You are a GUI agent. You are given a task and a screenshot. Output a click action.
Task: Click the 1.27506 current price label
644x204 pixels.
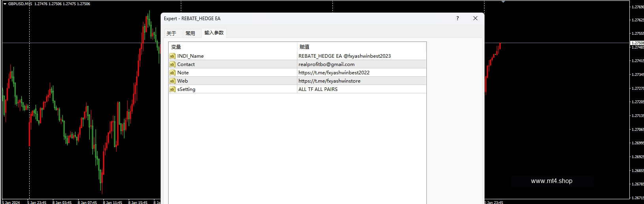637,43
